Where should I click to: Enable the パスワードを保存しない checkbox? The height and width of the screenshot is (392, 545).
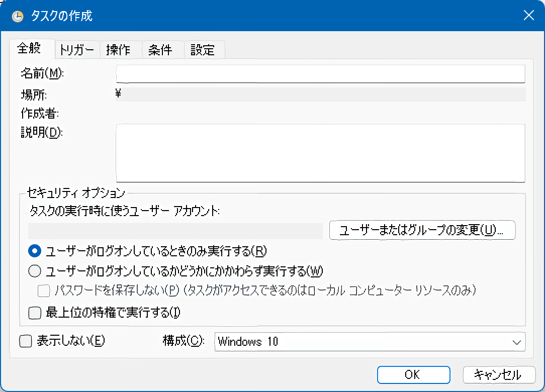point(44,291)
